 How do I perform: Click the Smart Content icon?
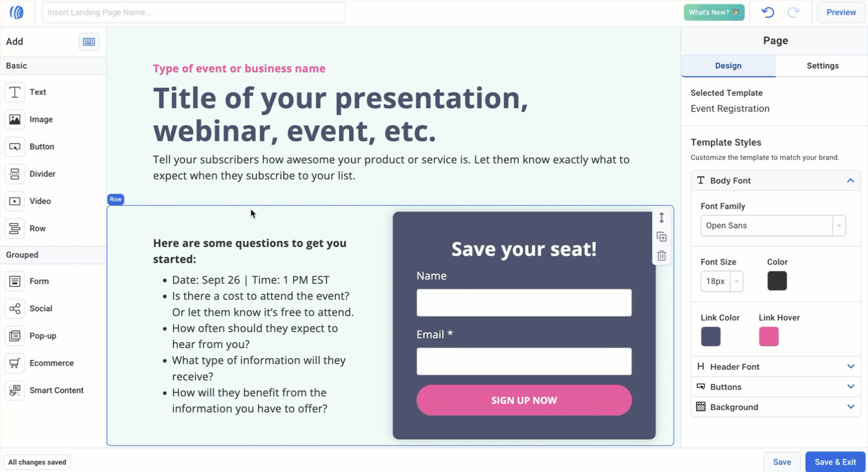point(15,390)
